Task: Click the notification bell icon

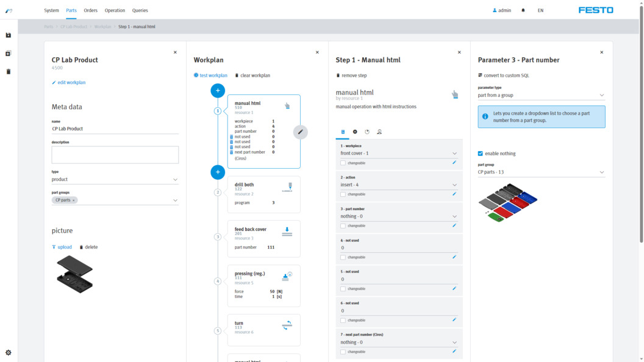Action: (x=523, y=10)
